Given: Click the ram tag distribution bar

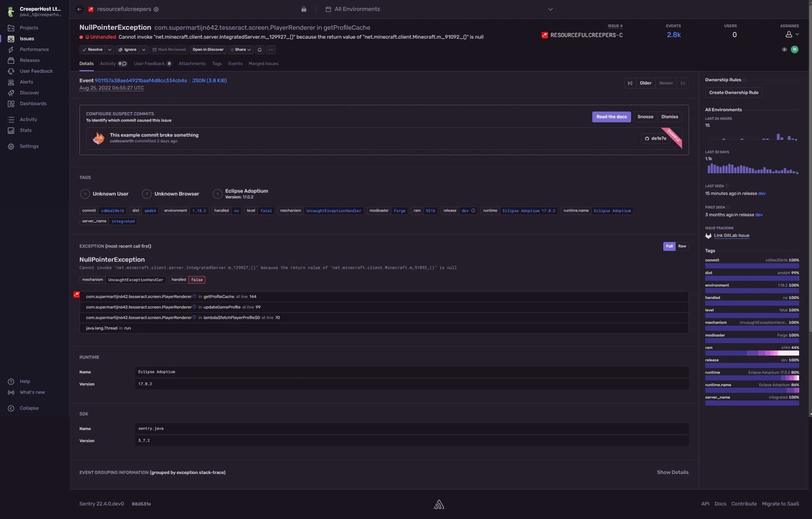Looking at the screenshot, I should [752, 353].
